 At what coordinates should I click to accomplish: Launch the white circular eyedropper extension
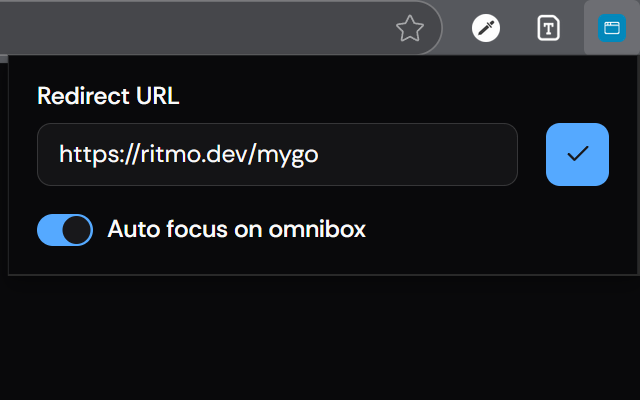[x=486, y=28]
